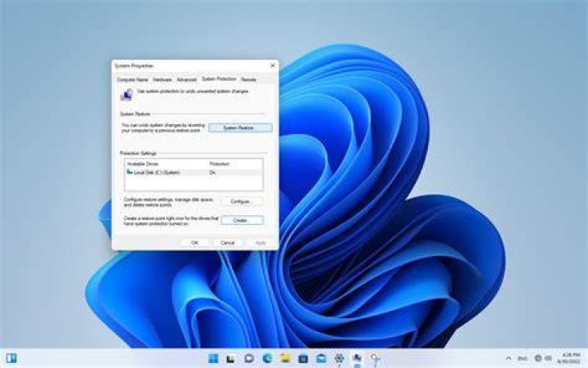This screenshot has width=588, height=368.
Task: Click the System Restore button
Action: click(x=240, y=128)
